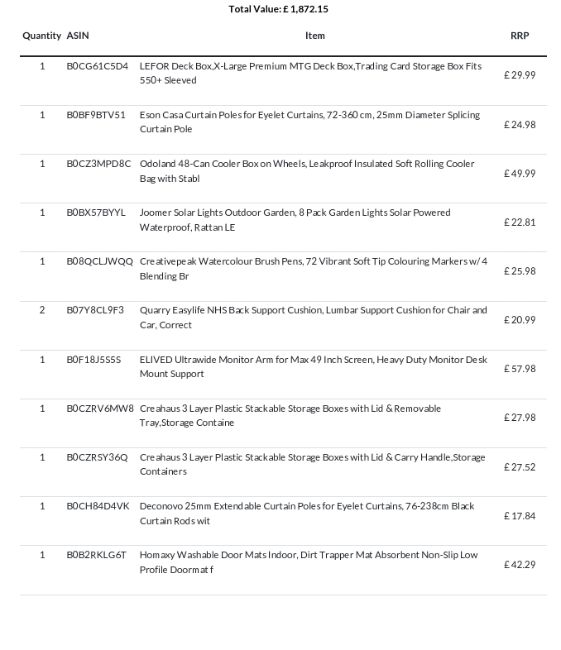561x650 pixels.
Task: Select the Eson Casa Curtain Poles item
Action: pyautogui.click(x=310, y=122)
